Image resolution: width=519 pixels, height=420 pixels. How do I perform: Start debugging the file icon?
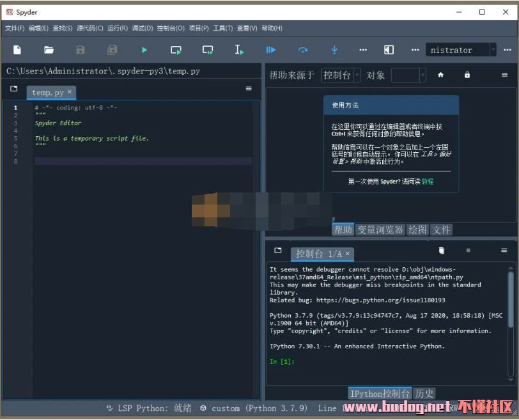click(x=271, y=50)
